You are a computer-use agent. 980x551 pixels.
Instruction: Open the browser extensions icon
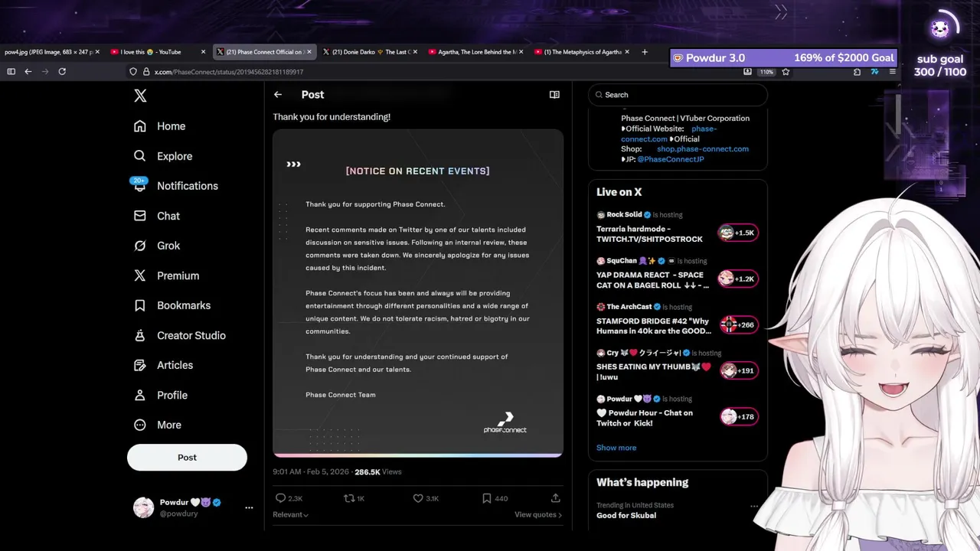point(857,72)
